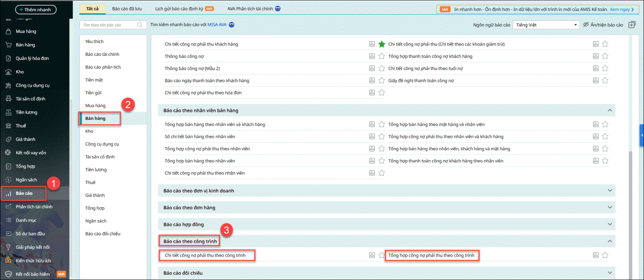
Task: Click the Kho warehouse icon in the left sidebar
Action: pyautogui.click(x=8, y=72)
